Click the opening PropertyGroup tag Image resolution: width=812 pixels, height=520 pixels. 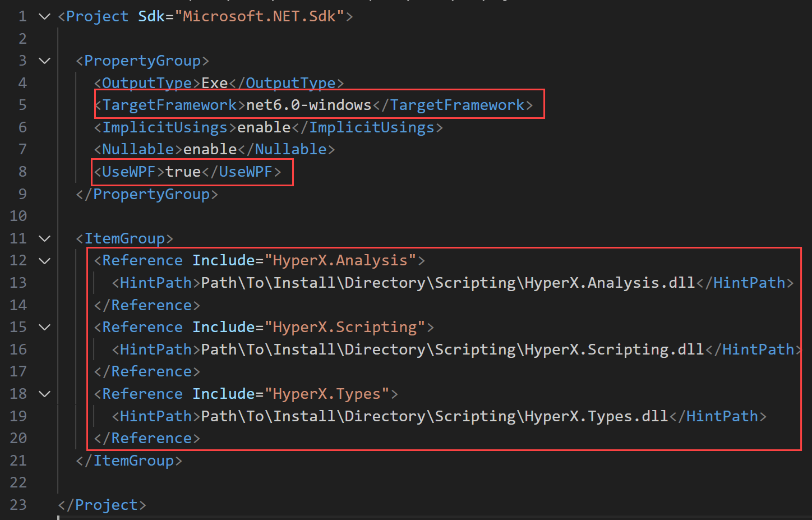coord(142,61)
